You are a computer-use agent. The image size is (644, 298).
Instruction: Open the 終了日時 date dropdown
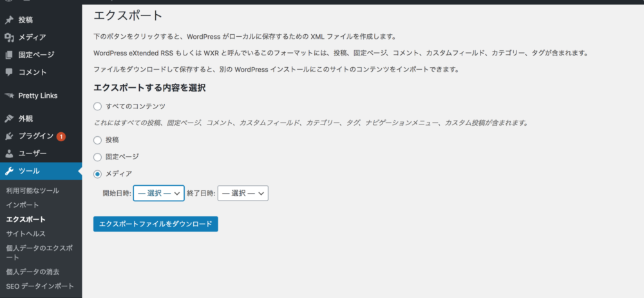tap(243, 193)
